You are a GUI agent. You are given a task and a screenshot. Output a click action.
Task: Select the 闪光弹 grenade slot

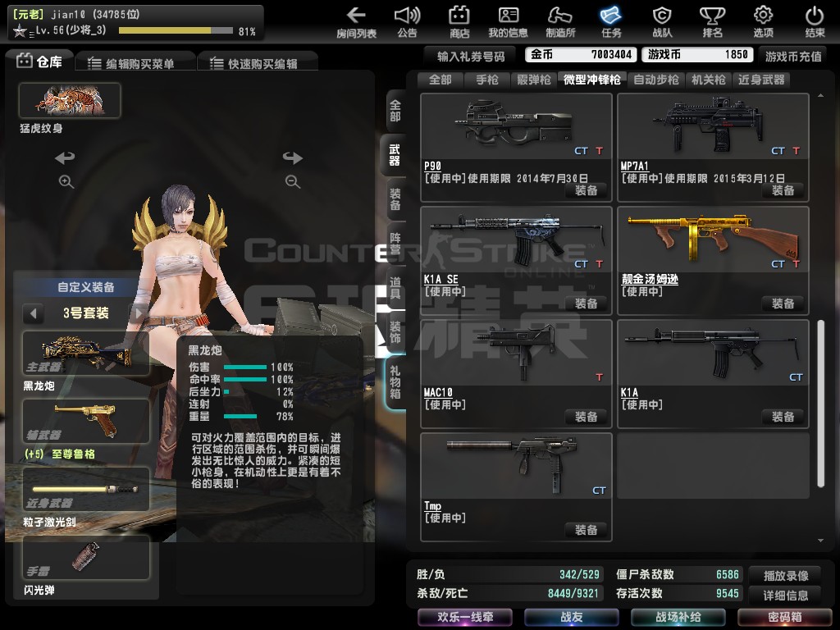[x=85, y=557]
